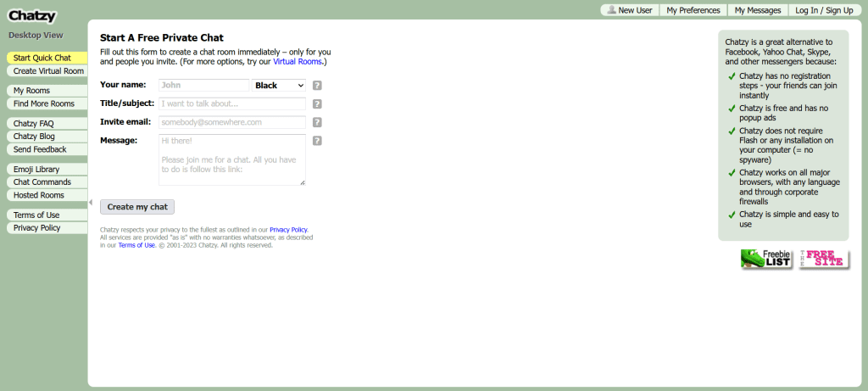Image resolution: width=868 pixels, height=391 pixels.
Task: Open My Preferences in top bar
Action: 693,10
